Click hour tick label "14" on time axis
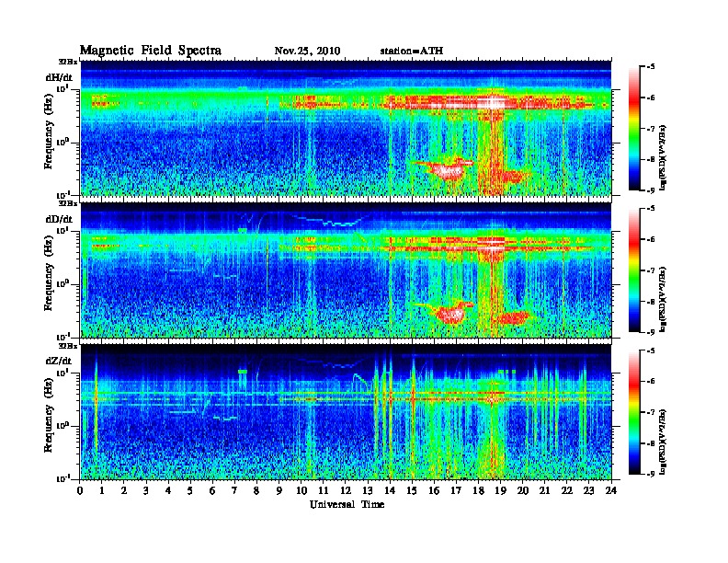728x563 pixels. [390, 491]
